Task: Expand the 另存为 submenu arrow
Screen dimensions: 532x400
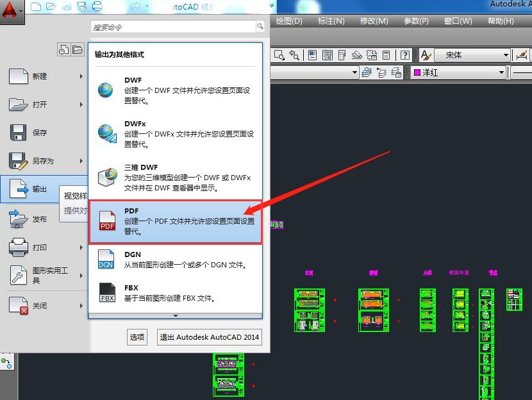Action: (81, 160)
